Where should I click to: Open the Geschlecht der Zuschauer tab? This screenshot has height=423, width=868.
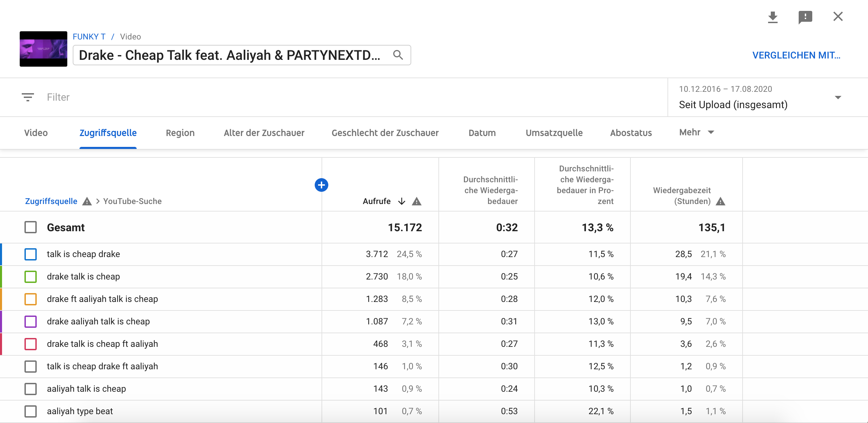pos(385,133)
